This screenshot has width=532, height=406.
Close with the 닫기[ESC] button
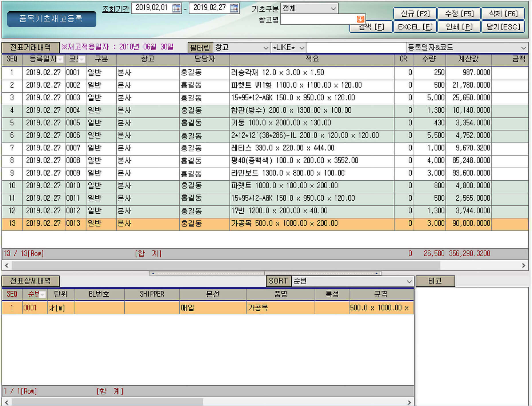(x=503, y=27)
